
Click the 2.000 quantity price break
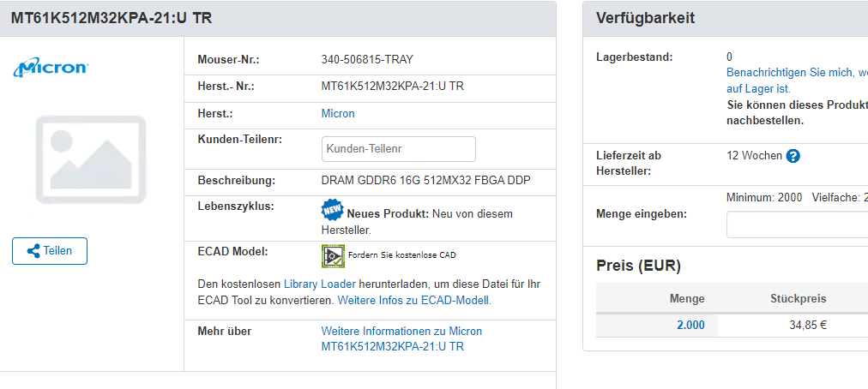tap(690, 326)
